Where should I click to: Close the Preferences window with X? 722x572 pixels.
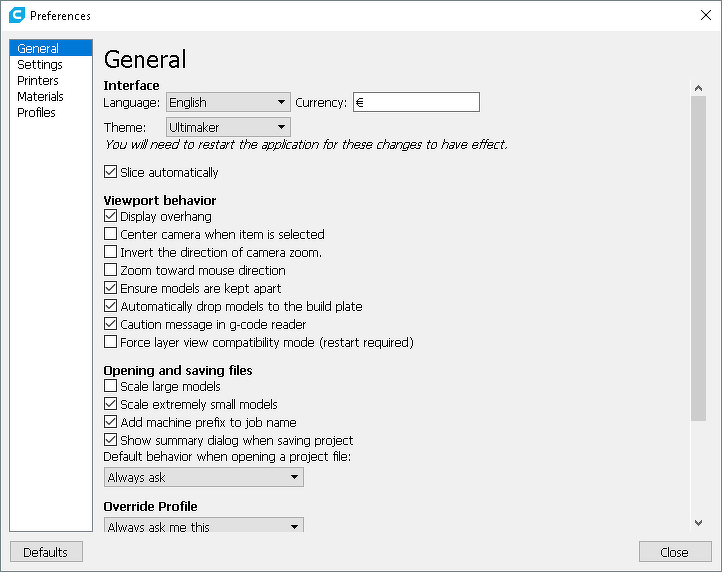705,15
